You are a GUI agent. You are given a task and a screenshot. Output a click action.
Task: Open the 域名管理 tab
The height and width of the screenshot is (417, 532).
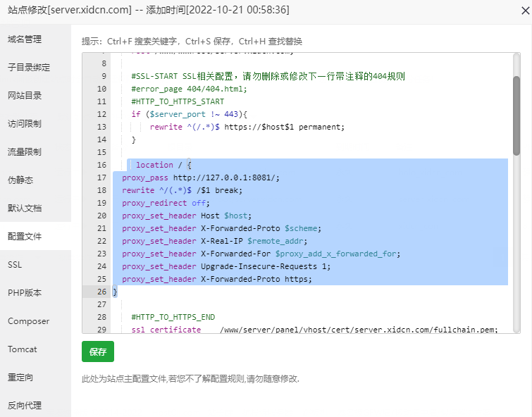tap(25, 39)
